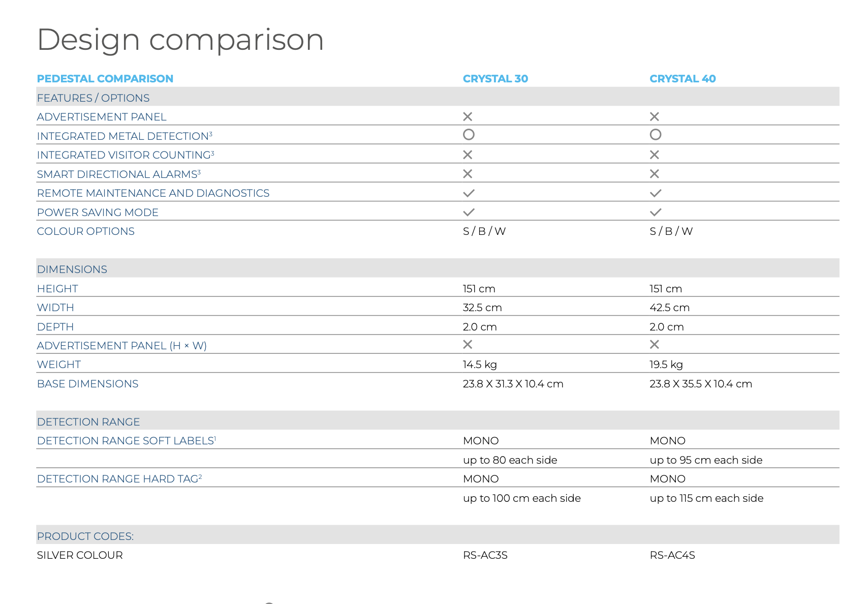Click the DIMENSIONS section label
Image resolution: width=868 pixels, height=604 pixels.
point(72,269)
